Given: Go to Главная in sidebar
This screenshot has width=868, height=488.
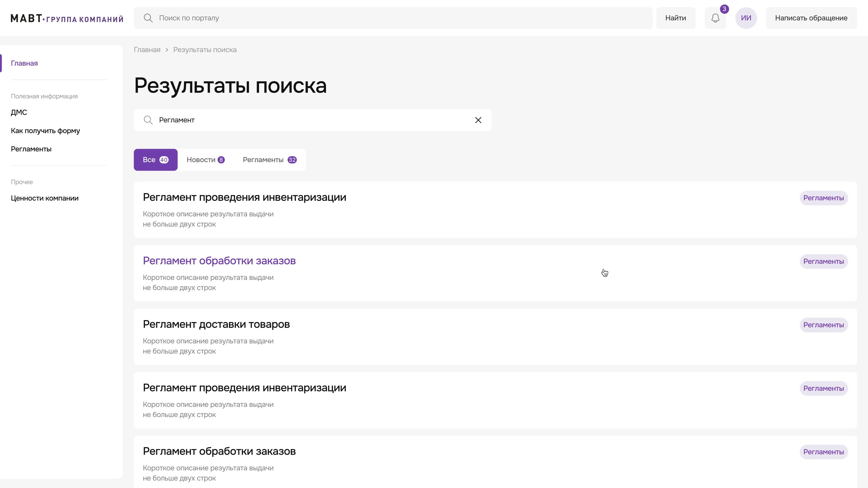Looking at the screenshot, I should (24, 63).
